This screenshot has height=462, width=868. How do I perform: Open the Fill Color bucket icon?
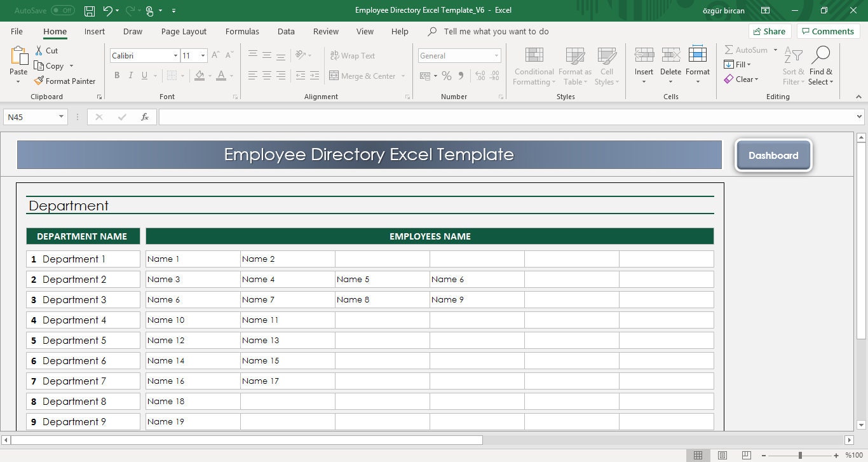[x=201, y=76]
